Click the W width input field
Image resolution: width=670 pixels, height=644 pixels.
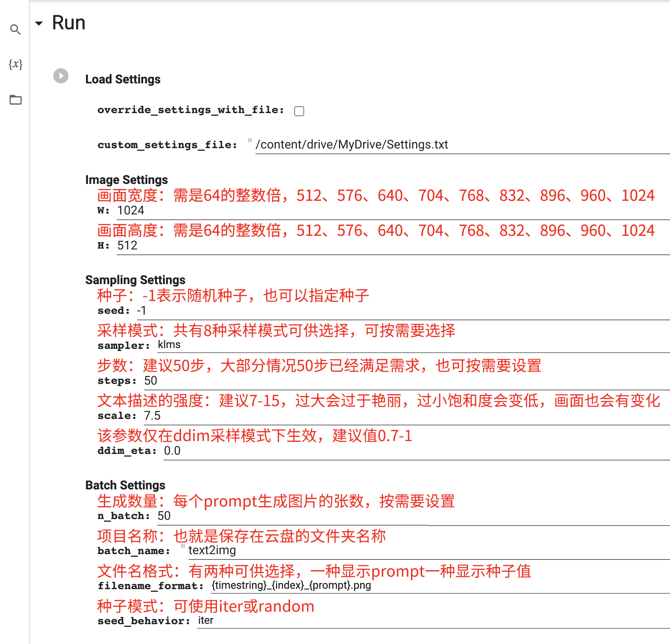[393, 211]
